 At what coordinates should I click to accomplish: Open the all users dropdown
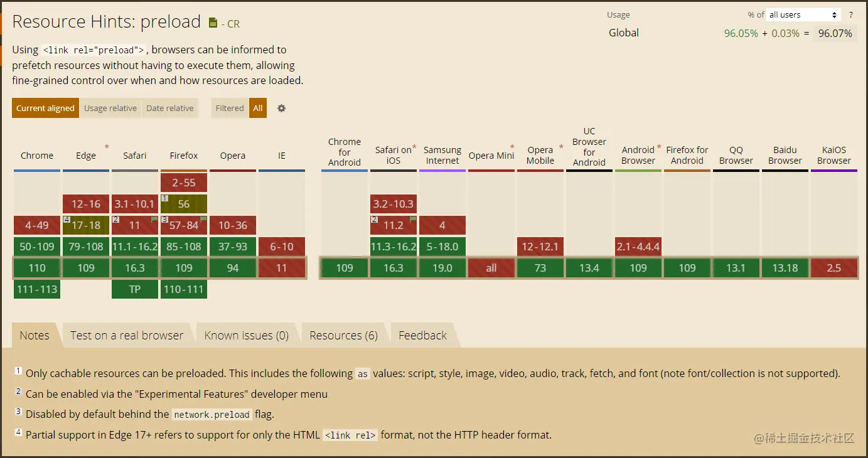tap(803, 15)
